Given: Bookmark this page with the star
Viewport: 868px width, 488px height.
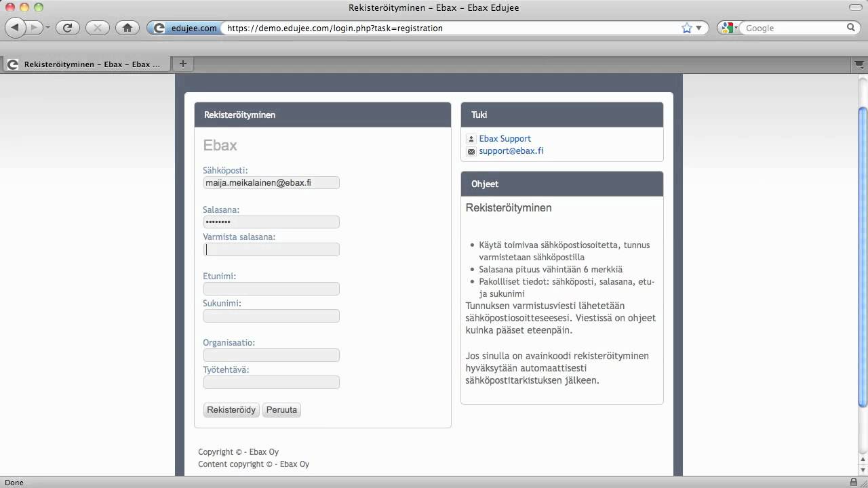Looking at the screenshot, I should pos(686,28).
